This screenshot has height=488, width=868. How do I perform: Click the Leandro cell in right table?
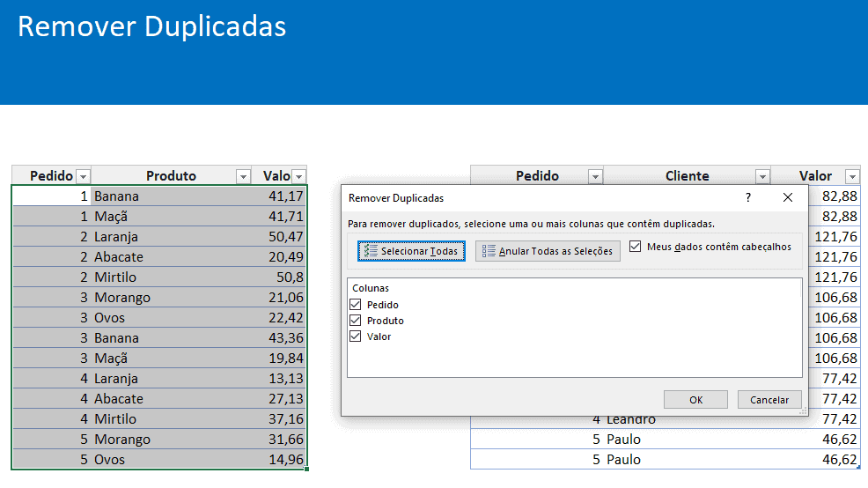(687, 420)
